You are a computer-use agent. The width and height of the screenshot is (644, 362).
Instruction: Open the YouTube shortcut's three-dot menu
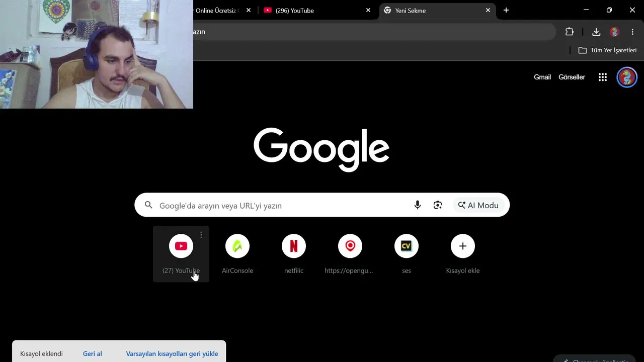(x=201, y=235)
